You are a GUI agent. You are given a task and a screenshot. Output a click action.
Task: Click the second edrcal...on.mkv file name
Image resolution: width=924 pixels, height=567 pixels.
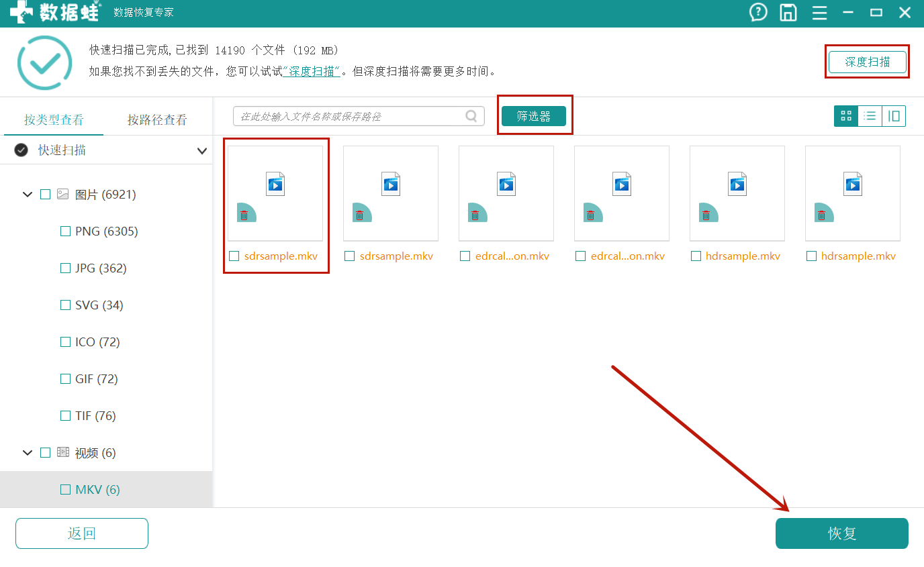click(628, 256)
